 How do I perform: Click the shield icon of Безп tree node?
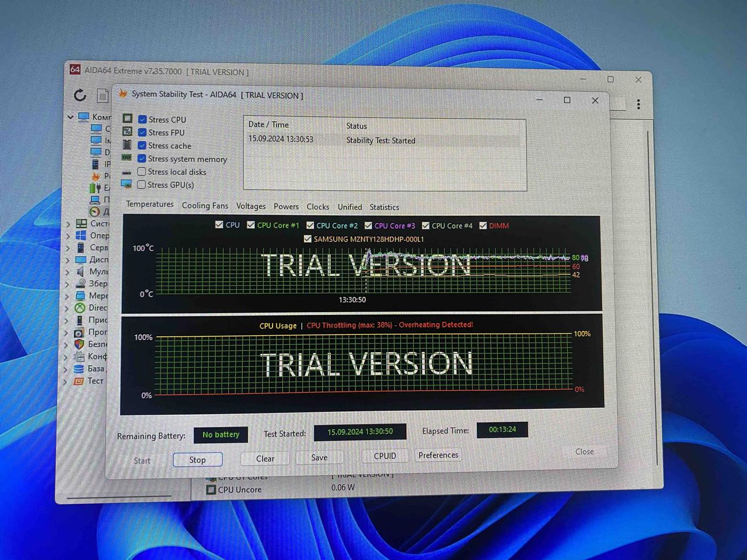tap(79, 344)
